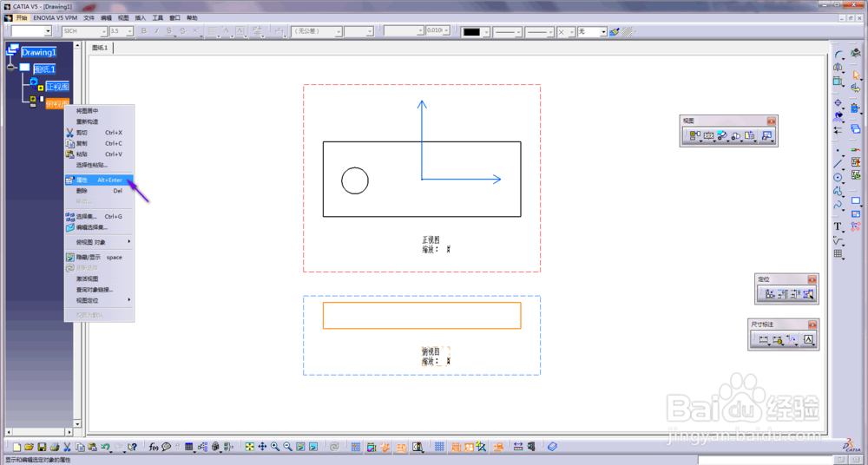Viewport: 868px width, 465px height.
Task: Click 激活视图 in the context menu
Action: click(x=99, y=279)
